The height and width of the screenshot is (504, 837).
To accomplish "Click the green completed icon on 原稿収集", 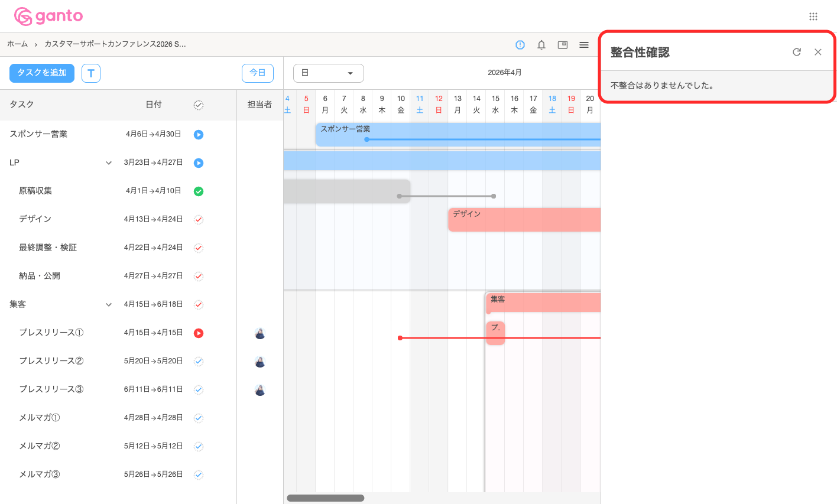I will click(198, 190).
